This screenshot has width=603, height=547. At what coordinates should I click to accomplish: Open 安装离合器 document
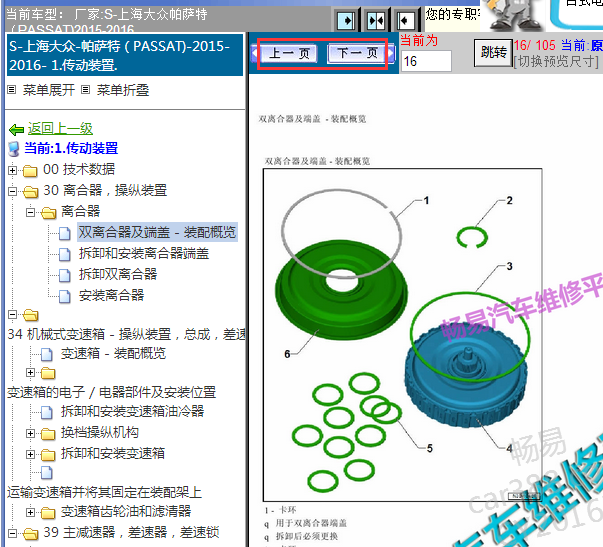click(x=111, y=295)
